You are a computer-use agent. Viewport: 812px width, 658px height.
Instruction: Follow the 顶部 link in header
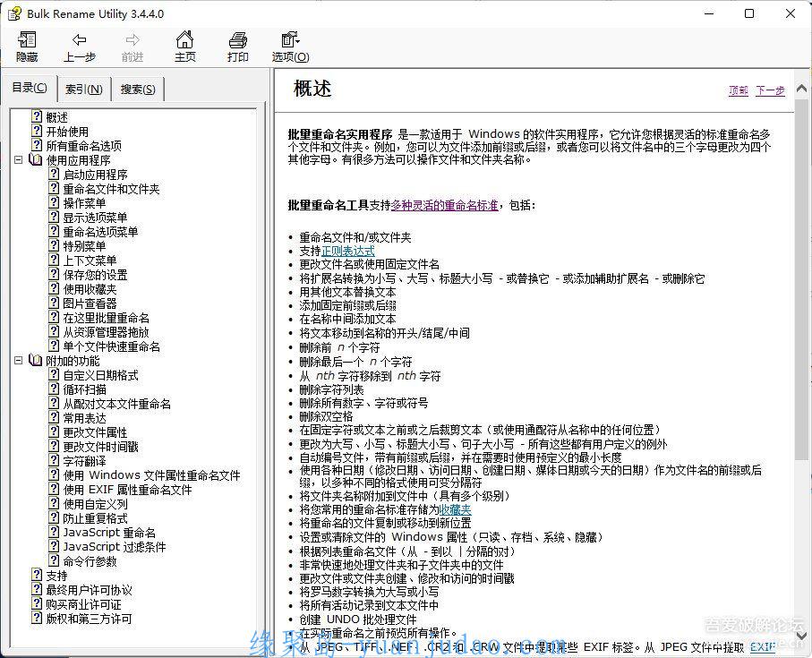coord(739,90)
